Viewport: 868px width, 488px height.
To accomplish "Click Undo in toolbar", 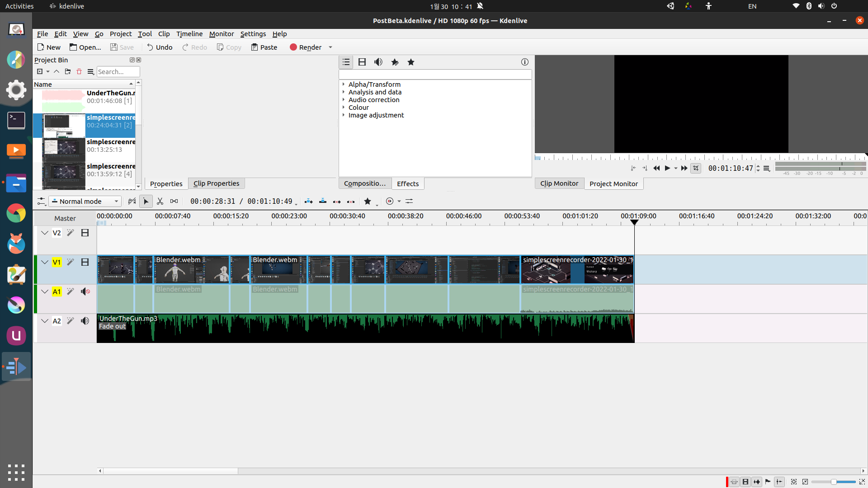I will 160,47.
